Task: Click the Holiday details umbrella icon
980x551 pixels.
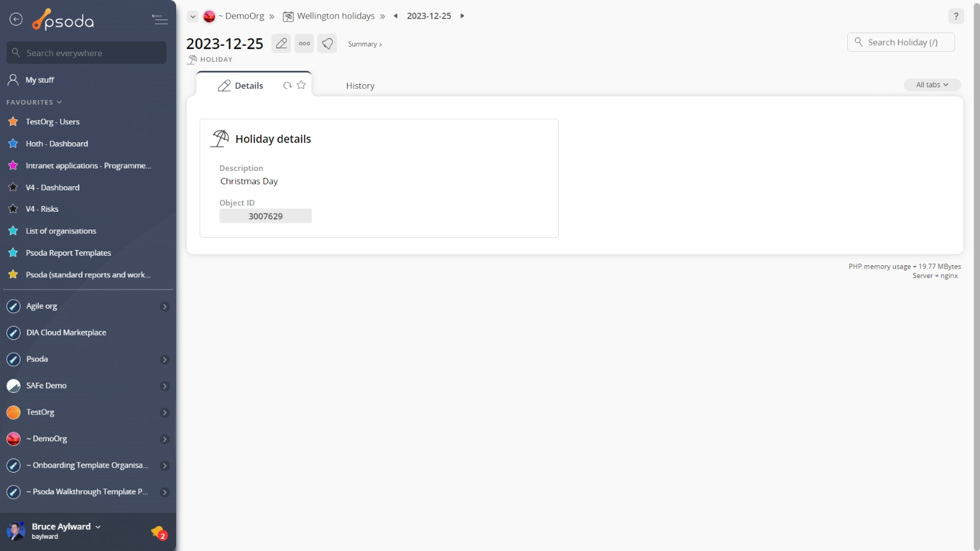Action: pos(220,138)
